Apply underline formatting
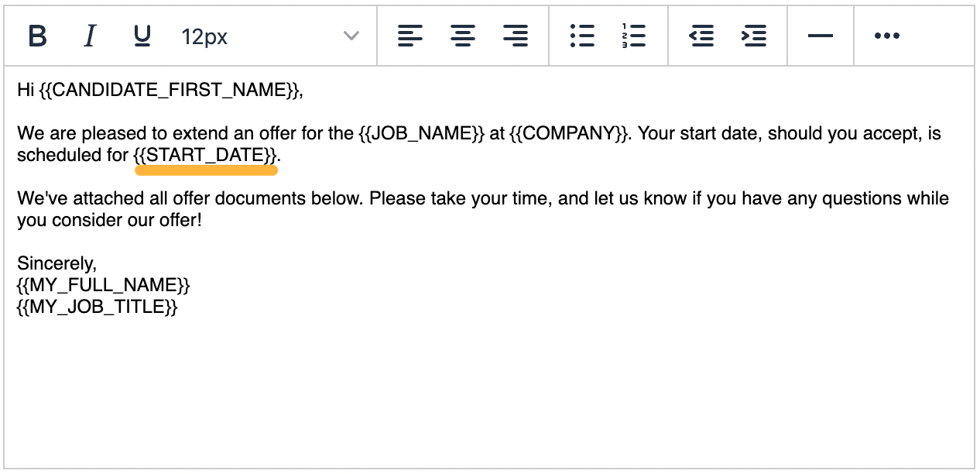980x474 pixels. (x=141, y=36)
